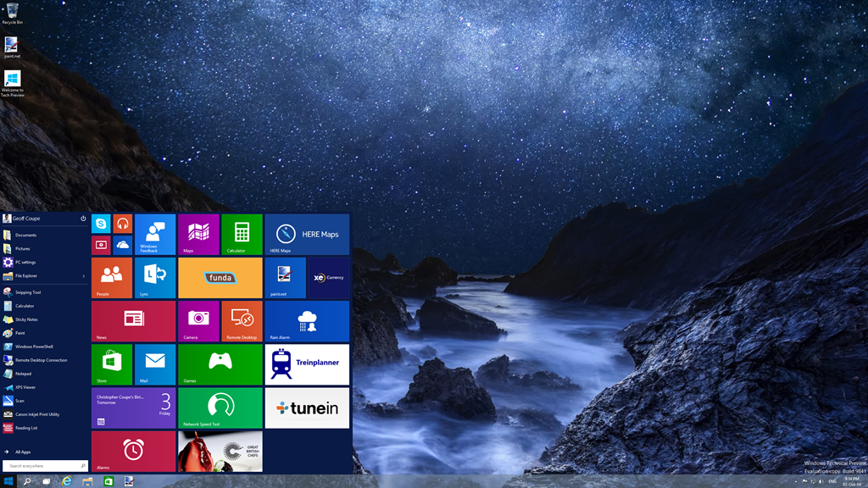Open the Recycle Bin desktop icon
The height and width of the screenshot is (488, 868).
[x=12, y=13]
